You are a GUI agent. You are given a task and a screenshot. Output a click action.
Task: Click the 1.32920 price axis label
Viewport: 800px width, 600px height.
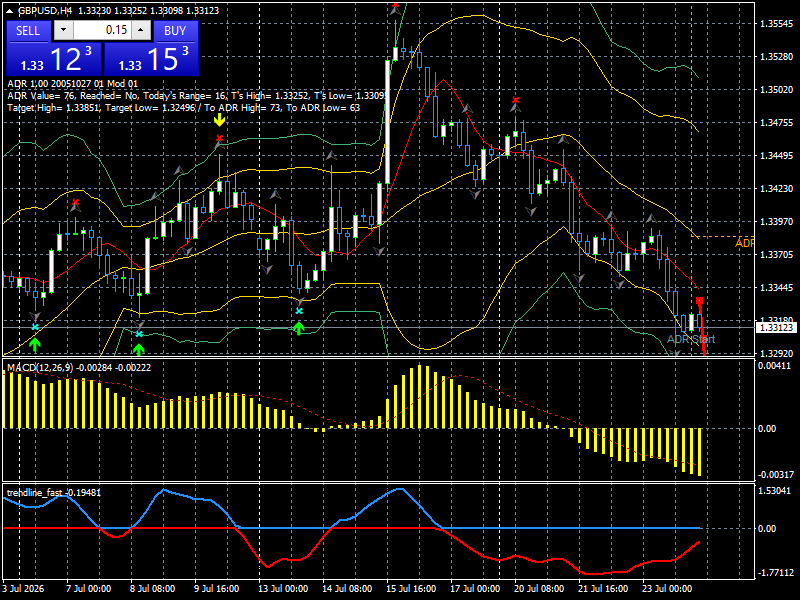tap(777, 353)
